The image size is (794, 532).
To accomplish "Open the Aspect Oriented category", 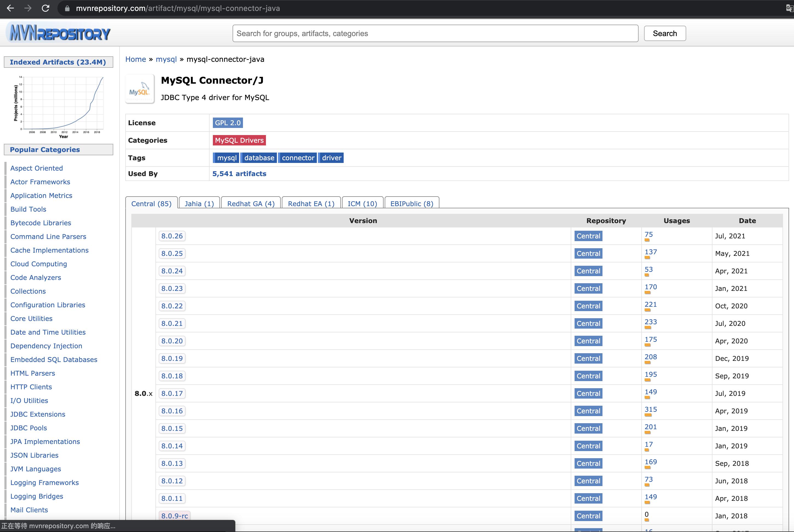I will [37, 168].
